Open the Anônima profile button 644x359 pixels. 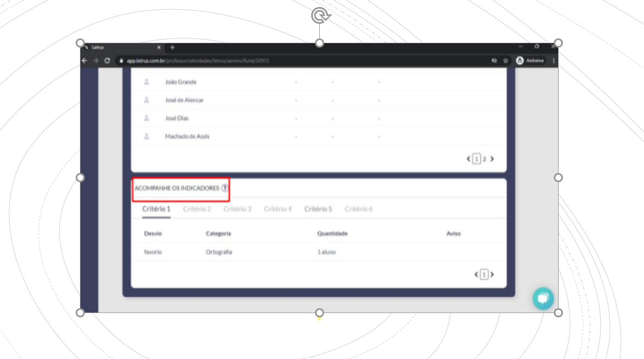click(530, 61)
